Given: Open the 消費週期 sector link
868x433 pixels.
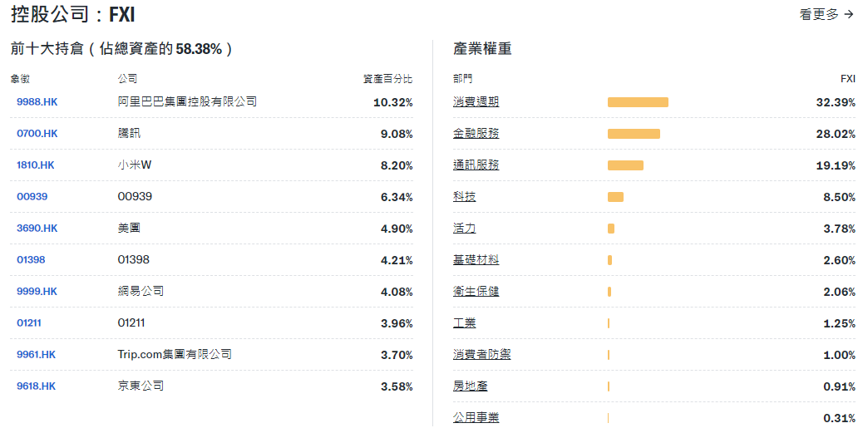Looking at the screenshot, I should [476, 102].
